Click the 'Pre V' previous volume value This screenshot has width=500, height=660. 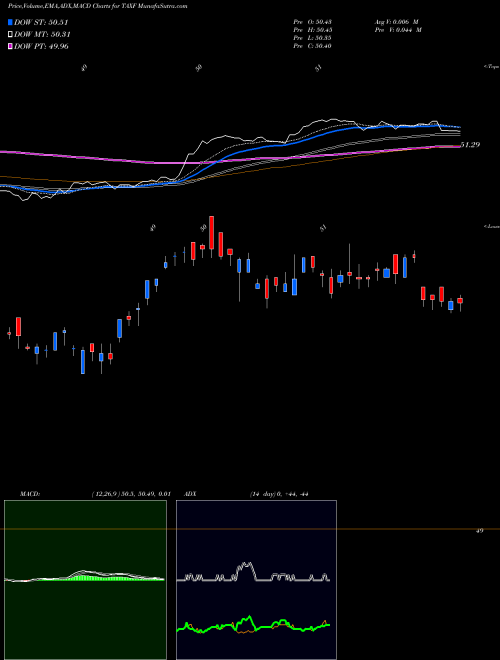tap(398, 30)
